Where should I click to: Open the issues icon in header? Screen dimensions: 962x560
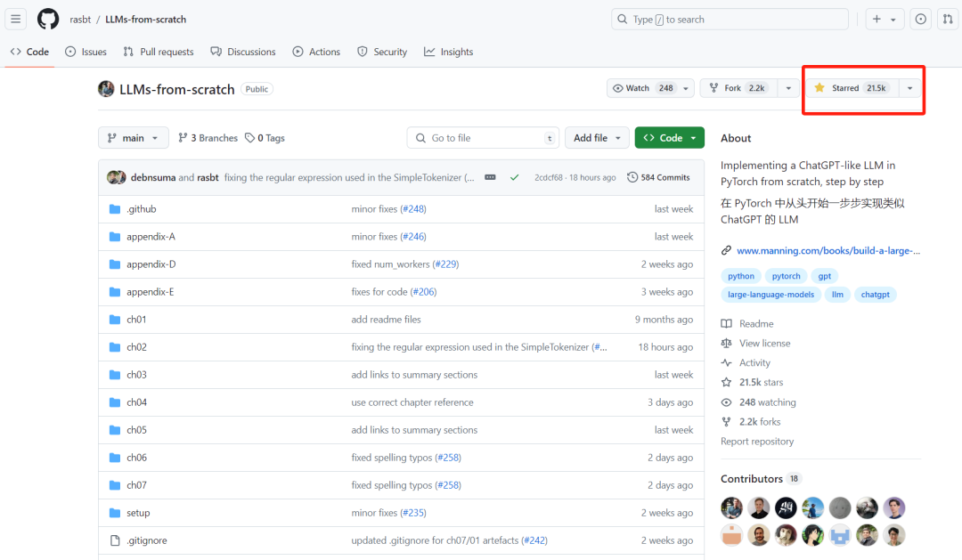click(920, 19)
